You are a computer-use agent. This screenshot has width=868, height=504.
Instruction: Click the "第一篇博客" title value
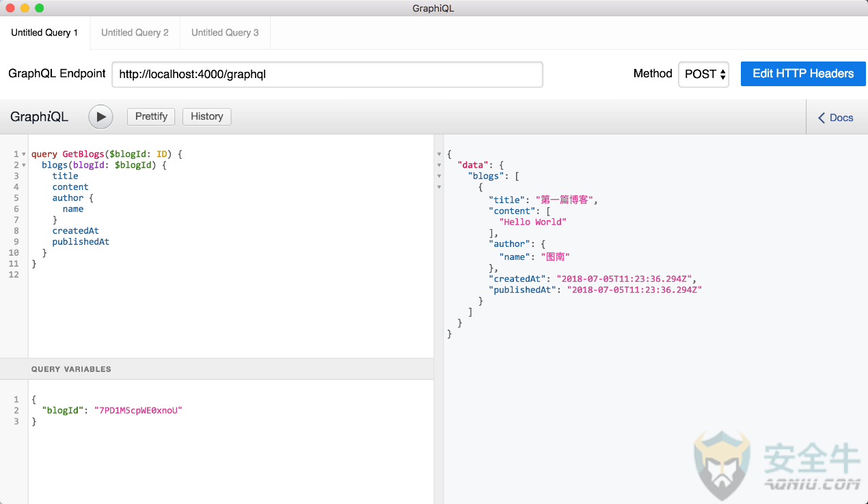click(x=565, y=200)
